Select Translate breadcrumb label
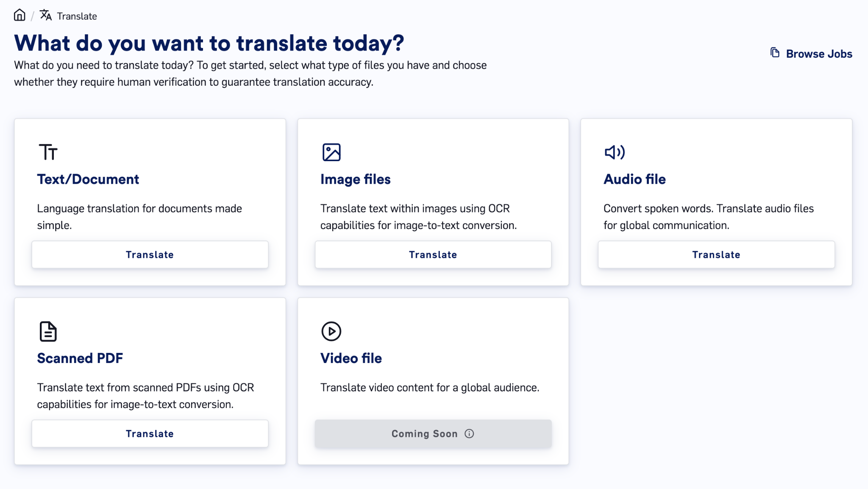 click(77, 16)
